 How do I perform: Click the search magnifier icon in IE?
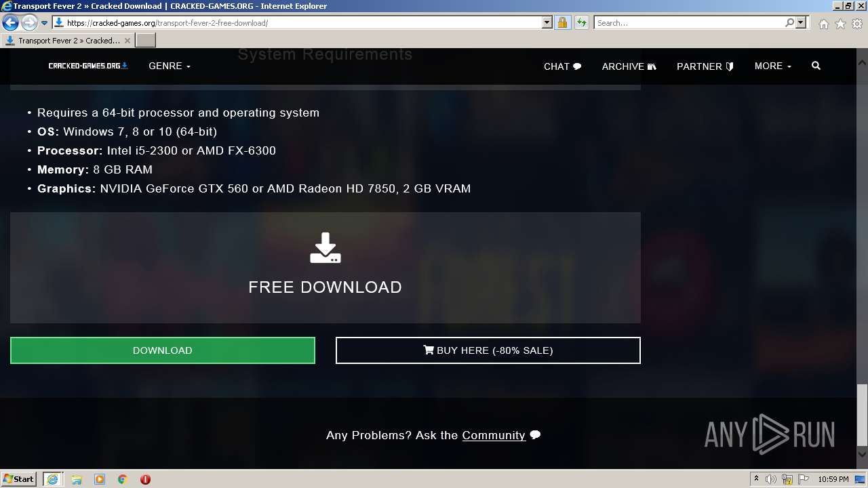(x=789, y=22)
